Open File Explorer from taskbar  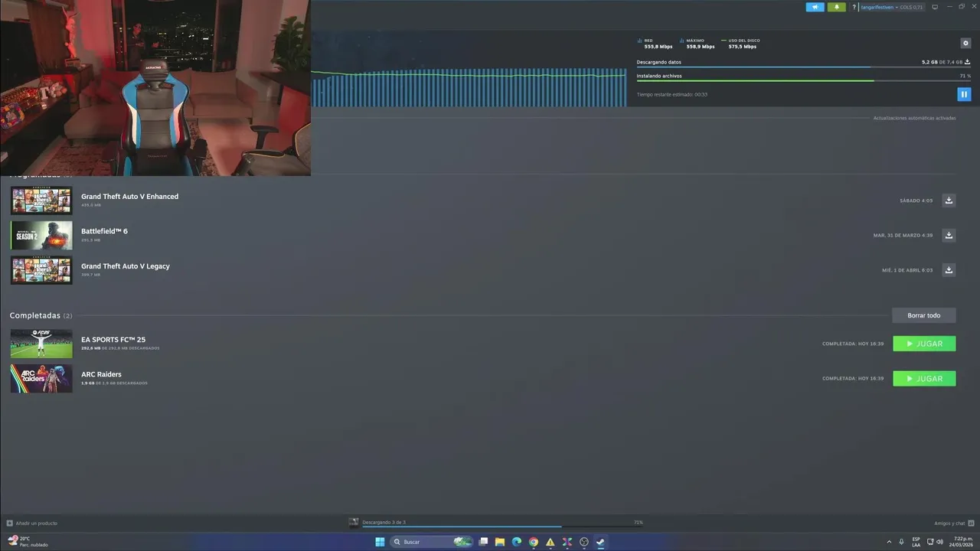click(x=500, y=542)
